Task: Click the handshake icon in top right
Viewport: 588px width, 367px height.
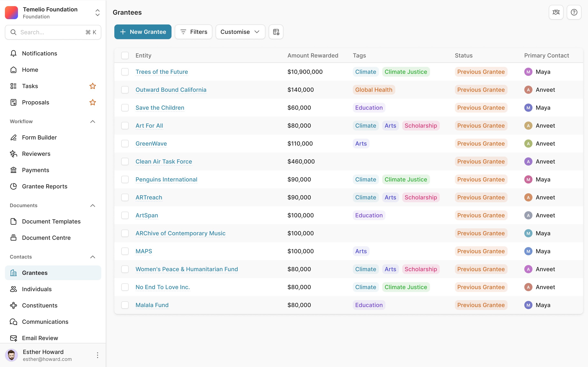Action: point(556,12)
